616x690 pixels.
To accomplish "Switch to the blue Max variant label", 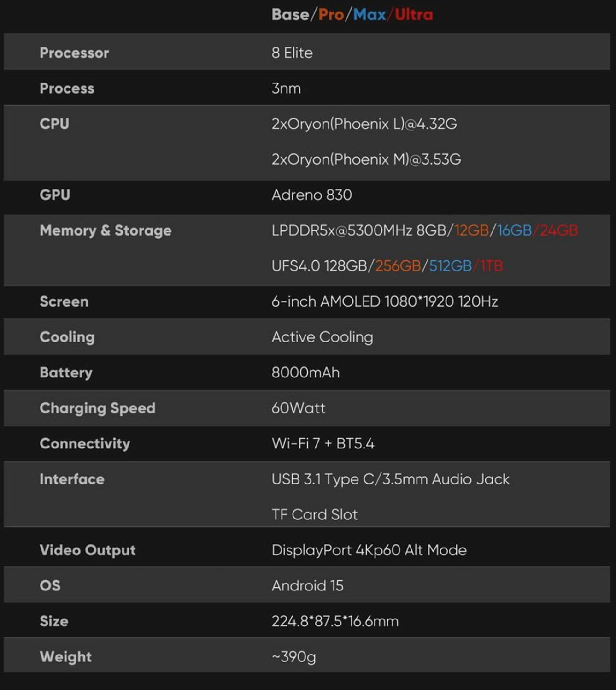I will click(x=369, y=15).
